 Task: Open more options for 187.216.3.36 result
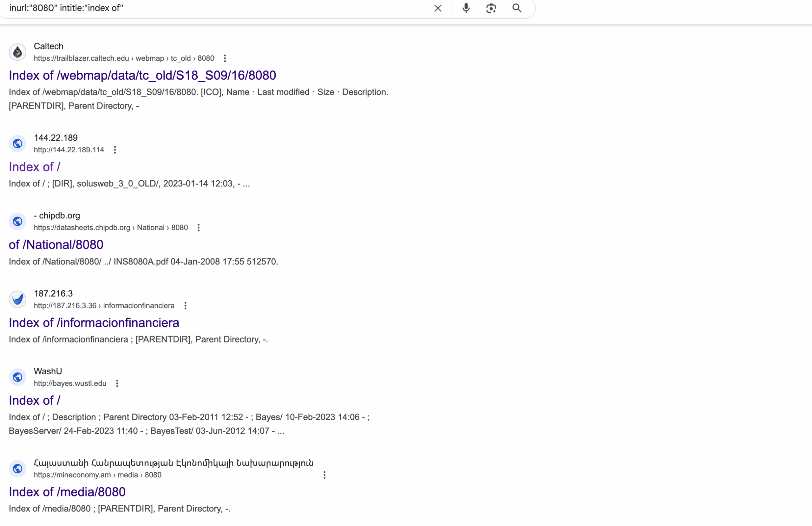tap(185, 306)
